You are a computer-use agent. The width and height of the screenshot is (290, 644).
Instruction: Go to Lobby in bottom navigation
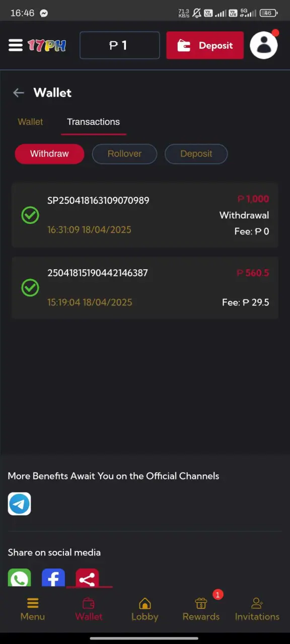tap(145, 609)
